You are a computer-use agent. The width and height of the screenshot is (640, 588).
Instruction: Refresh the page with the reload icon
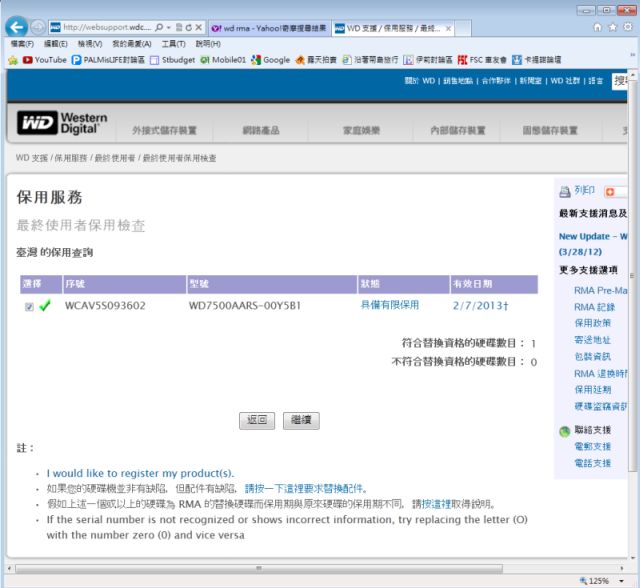(x=189, y=27)
